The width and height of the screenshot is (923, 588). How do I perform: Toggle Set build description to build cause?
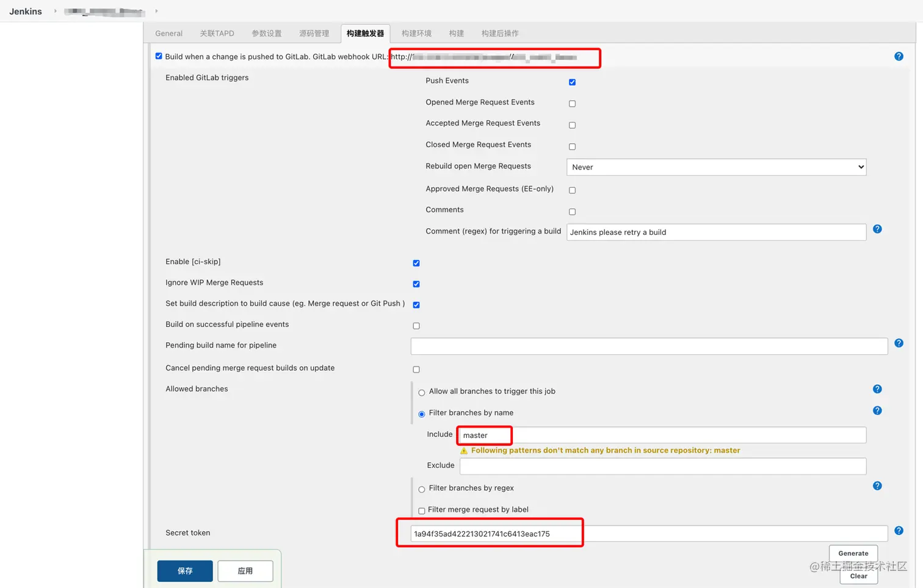click(416, 304)
